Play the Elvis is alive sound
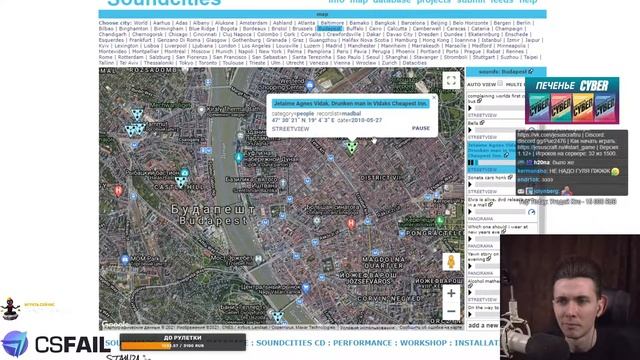 pos(470,212)
